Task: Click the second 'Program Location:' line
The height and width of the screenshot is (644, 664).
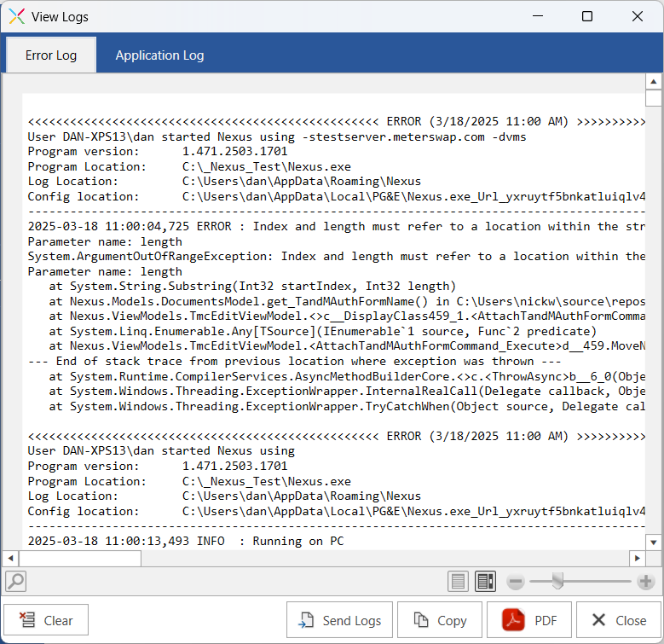Action: point(189,482)
